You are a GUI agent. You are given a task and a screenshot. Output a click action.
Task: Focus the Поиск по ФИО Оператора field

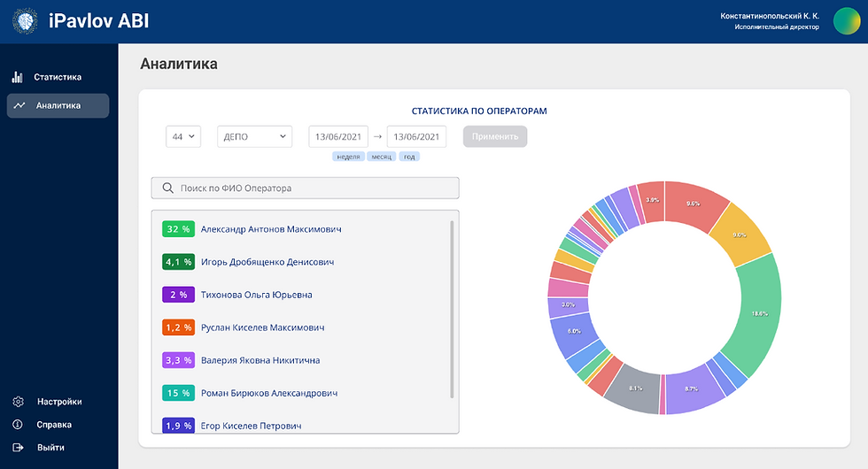[305, 188]
